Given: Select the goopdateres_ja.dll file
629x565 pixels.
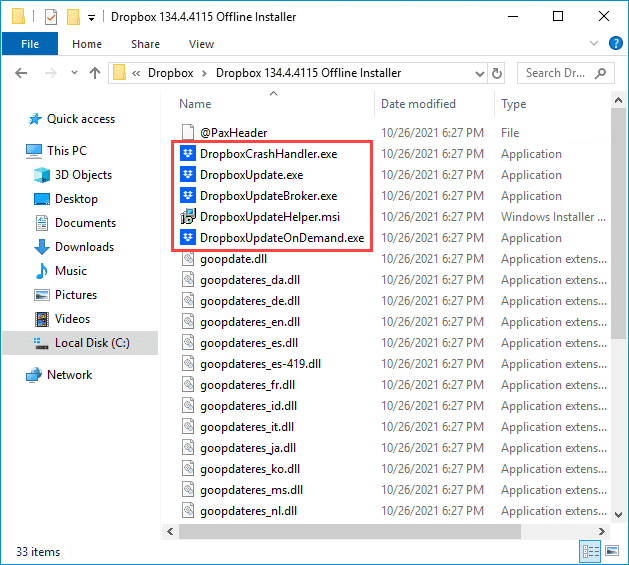Looking at the screenshot, I should click(x=248, y=448).
